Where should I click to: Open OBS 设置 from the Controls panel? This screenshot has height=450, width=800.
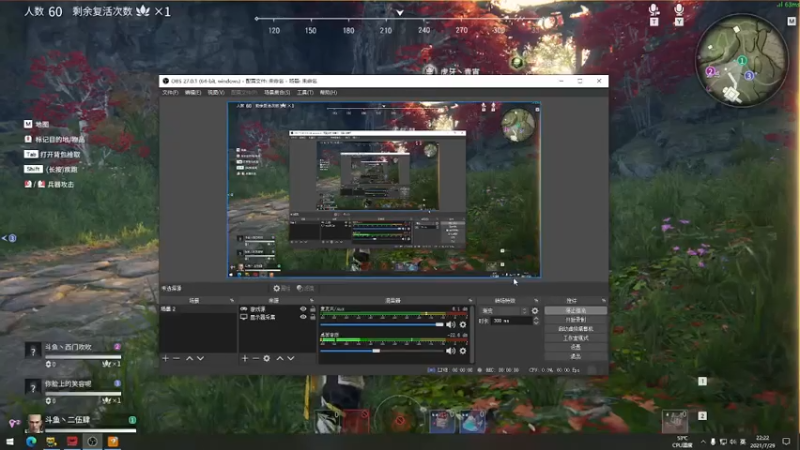point(576,347)
